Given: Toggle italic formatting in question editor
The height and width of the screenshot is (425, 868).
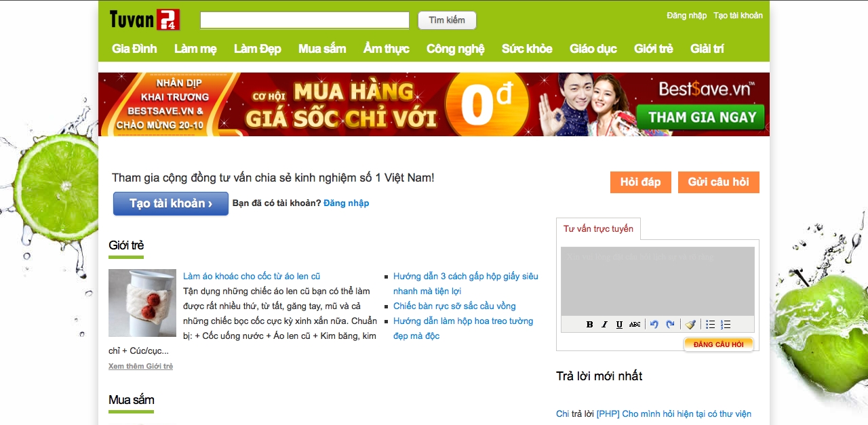Looking at the screenshot, I should (x=604, y=325).
